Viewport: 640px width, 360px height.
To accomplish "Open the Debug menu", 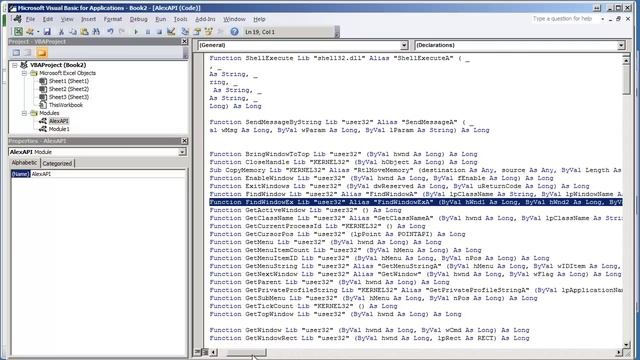I will click(x=138, y=19).
